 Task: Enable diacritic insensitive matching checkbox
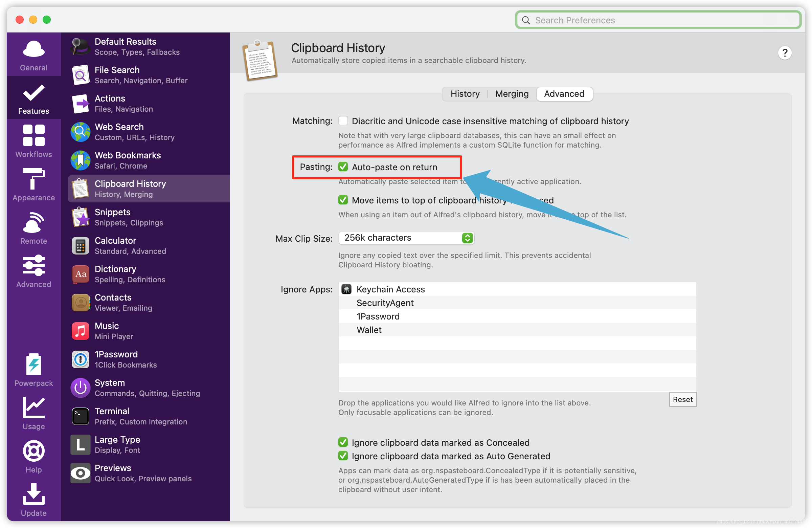343,121
